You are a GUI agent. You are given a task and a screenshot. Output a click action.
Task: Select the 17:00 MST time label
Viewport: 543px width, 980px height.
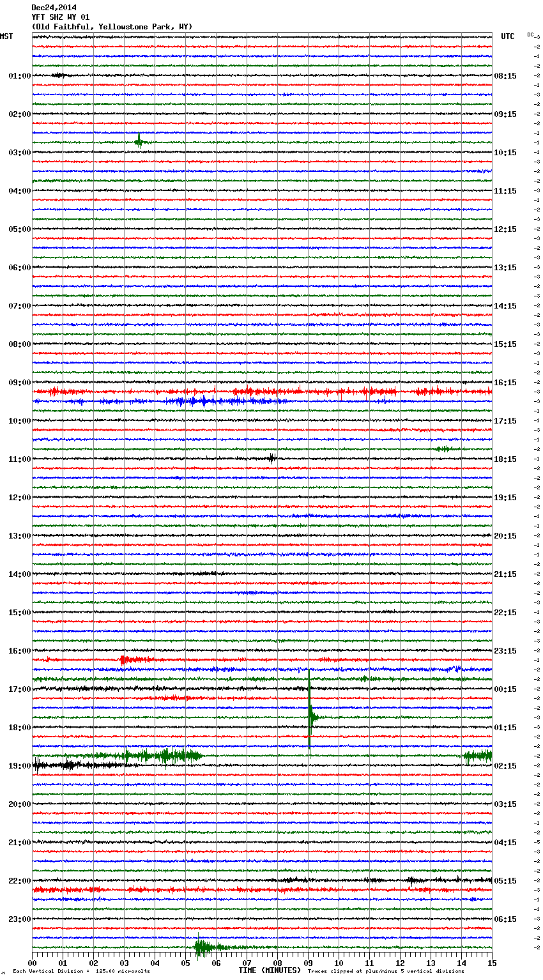point(19,689)
